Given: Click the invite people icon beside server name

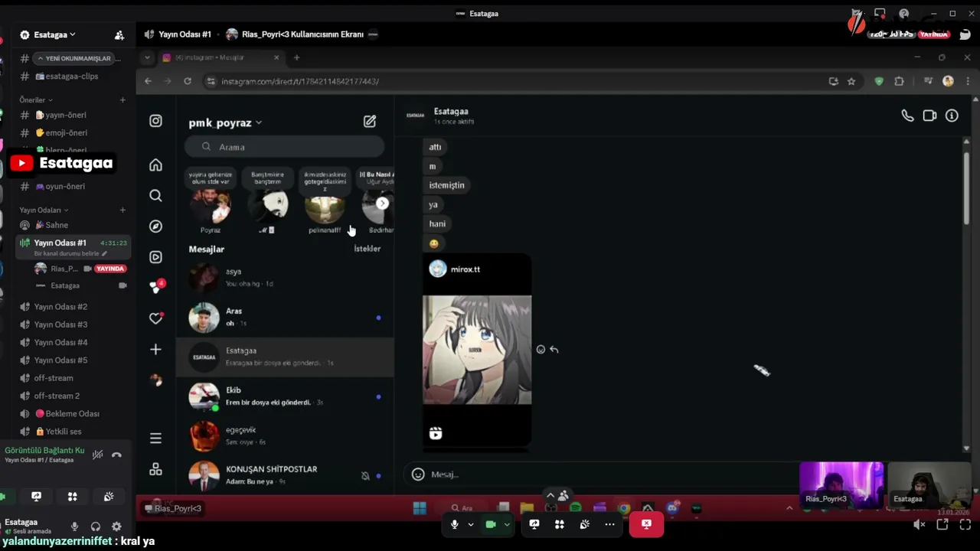Looking at the screenshot, I should click(x=119, y=34).
